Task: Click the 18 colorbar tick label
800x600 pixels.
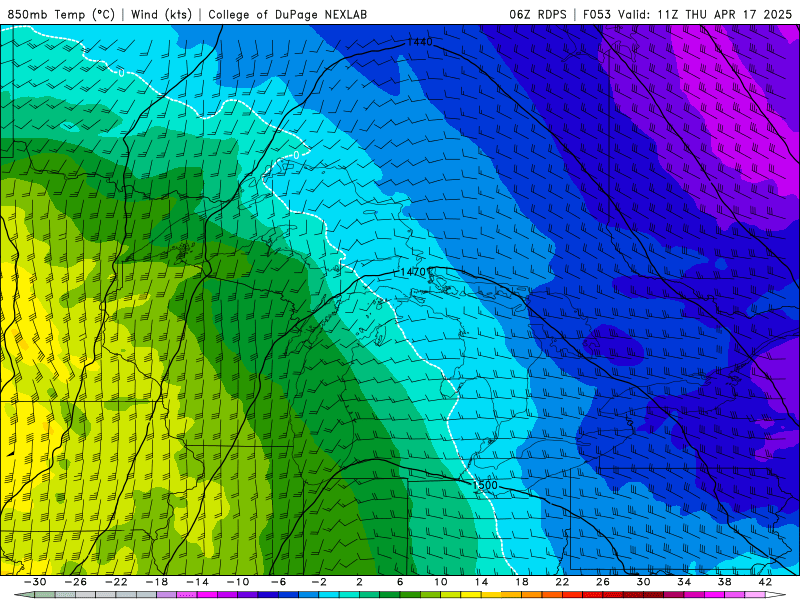Action: [522, 582]
